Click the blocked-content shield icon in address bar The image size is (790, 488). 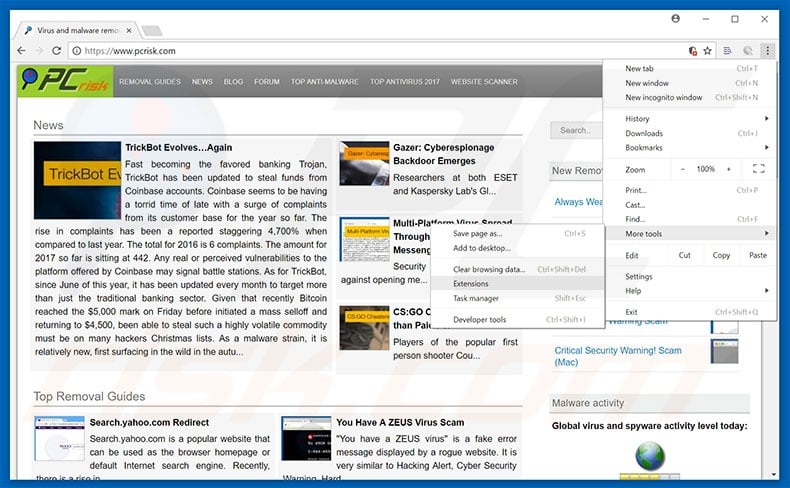(x=693, y=51)
